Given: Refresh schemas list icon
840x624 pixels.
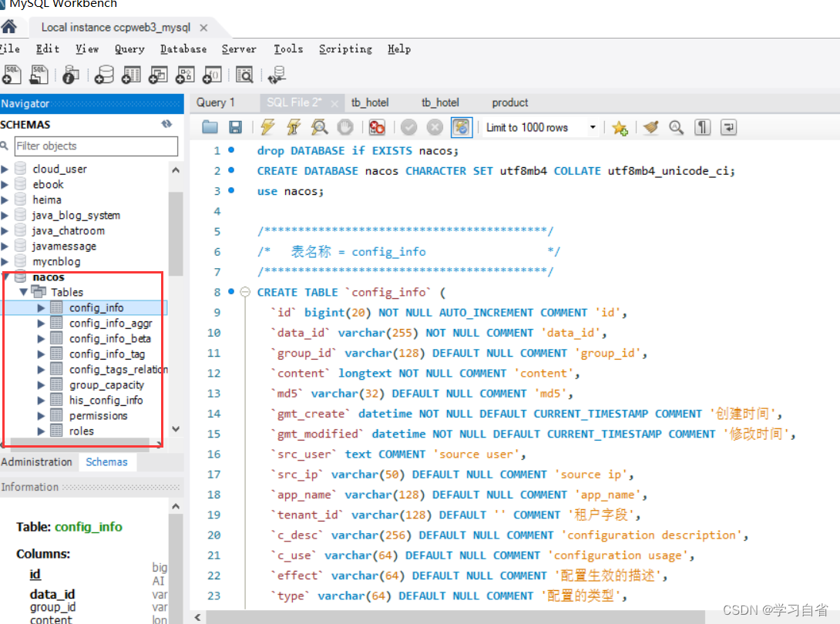Looking at the screenshot, I should click(x=166, y=124).
